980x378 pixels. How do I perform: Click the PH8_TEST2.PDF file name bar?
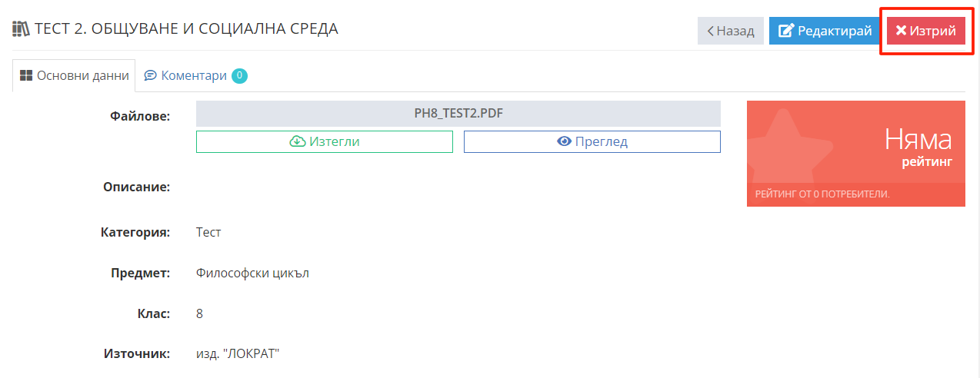[458, 114]
